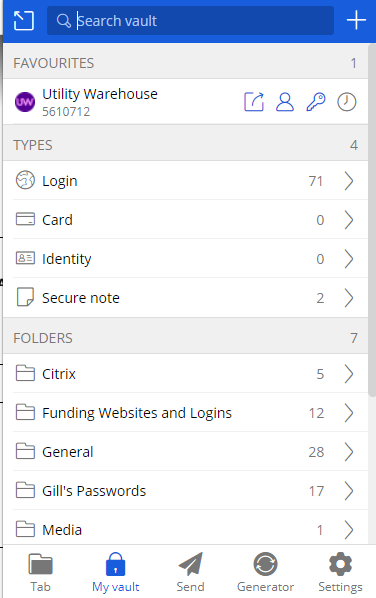Image resolution: width=376 pixels, height=598 pixels.
Task: Open Gill's Passwords folder
Action: [185, 490]
